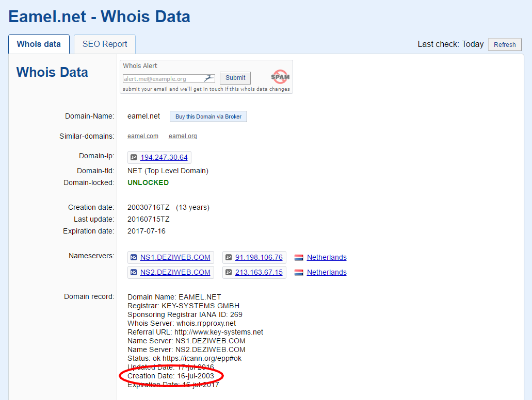Click the Status: ok icann.org line
The image size is (532, 400).
[184, 358]
